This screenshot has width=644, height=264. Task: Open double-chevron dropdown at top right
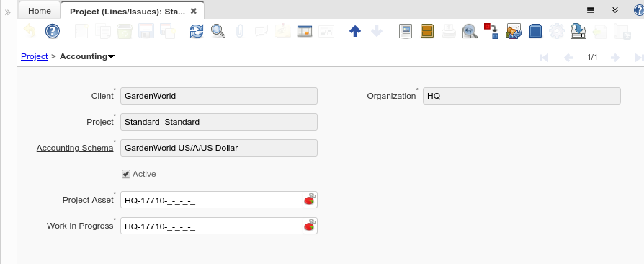pyautogui.click(x=615, y=10)
